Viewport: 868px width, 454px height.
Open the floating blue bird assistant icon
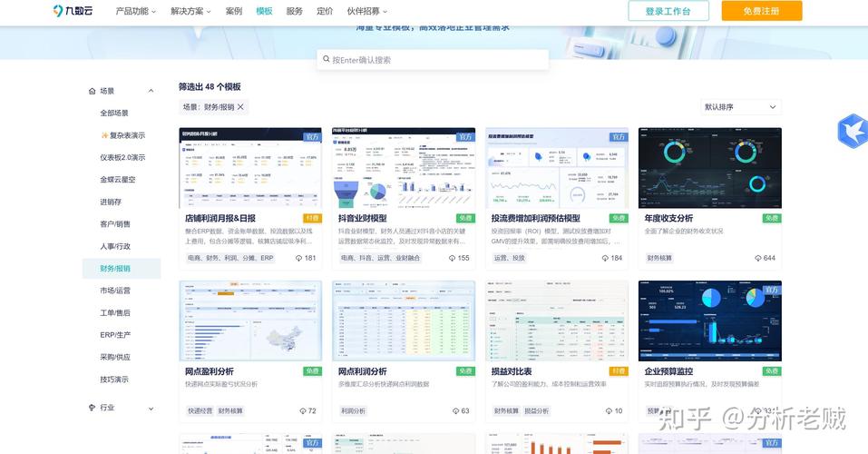pyautogui.click(x=852, y=131)
